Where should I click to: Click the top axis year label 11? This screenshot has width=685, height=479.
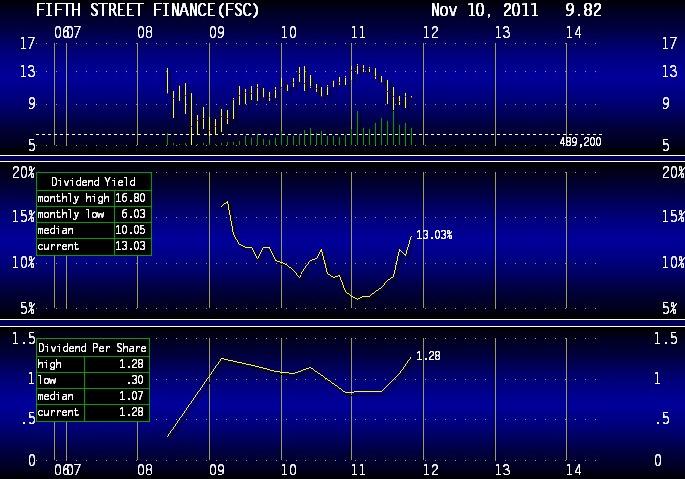[358, 32]
